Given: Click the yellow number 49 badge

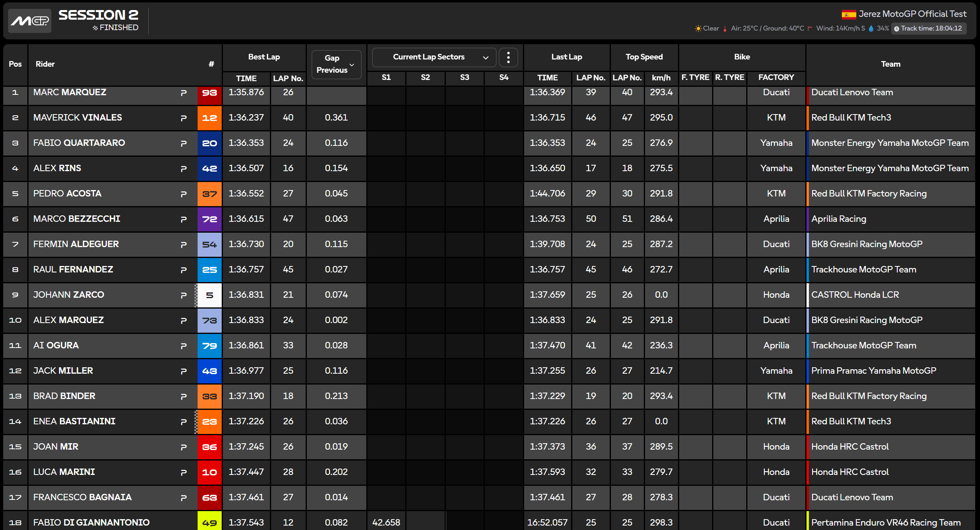Looking at the screenshot, I should coord(209,522).
